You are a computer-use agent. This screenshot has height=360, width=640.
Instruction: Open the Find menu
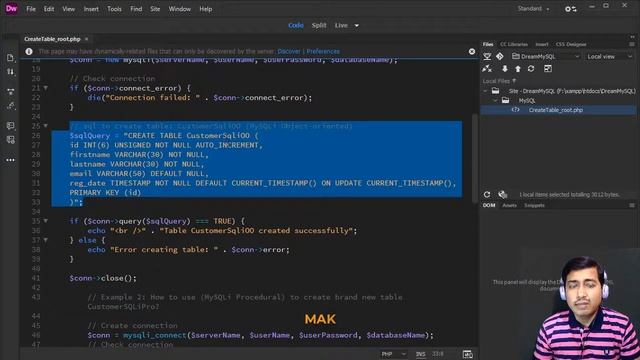[x=136, y=9]
